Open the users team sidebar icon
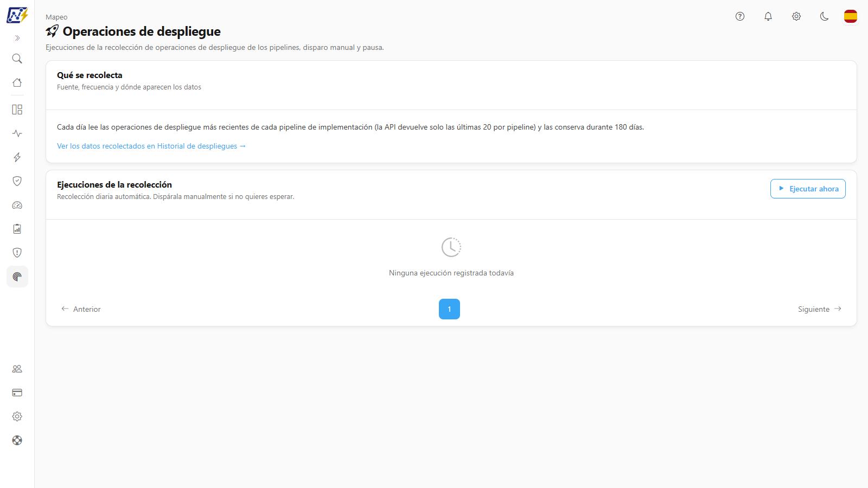 click(x=17, y=369)
